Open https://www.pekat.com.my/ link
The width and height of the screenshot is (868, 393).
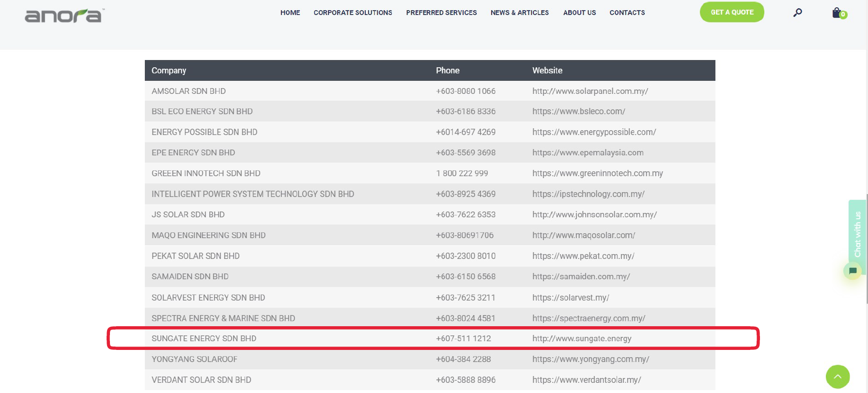(x=583, y=256)
